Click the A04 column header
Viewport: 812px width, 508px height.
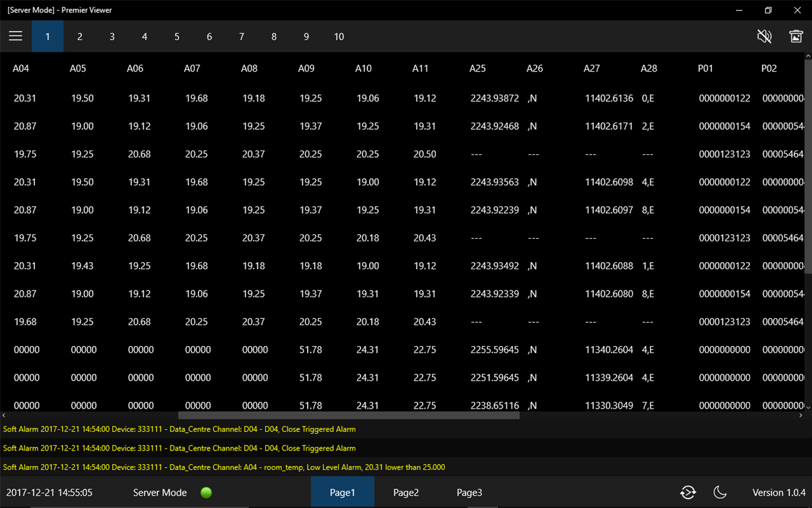click(21, 68)
